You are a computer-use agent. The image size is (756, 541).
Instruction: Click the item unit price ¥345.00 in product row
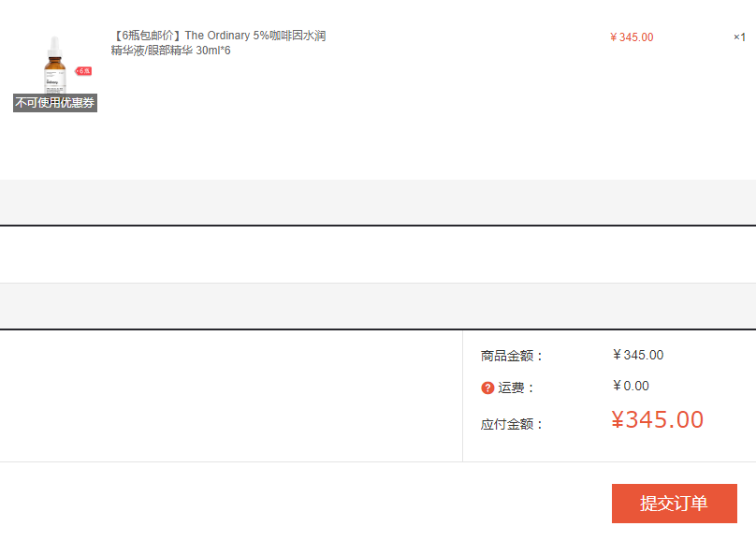[x=632, y=37]
